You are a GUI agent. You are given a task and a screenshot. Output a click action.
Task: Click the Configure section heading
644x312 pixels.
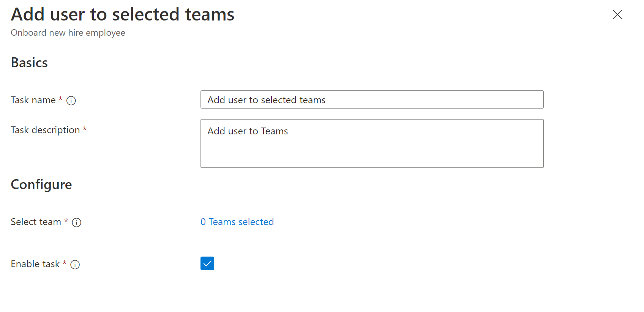(x=41, y=184)
